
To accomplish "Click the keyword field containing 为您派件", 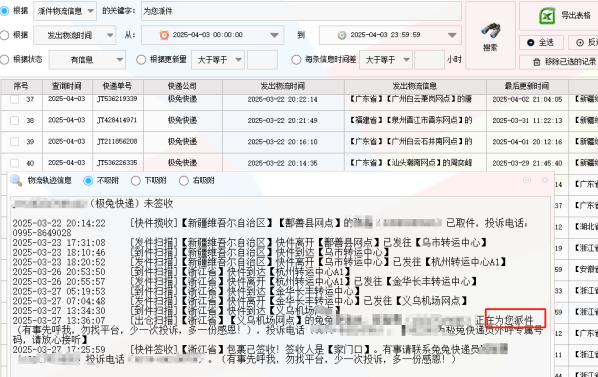I will click(301, 11).
